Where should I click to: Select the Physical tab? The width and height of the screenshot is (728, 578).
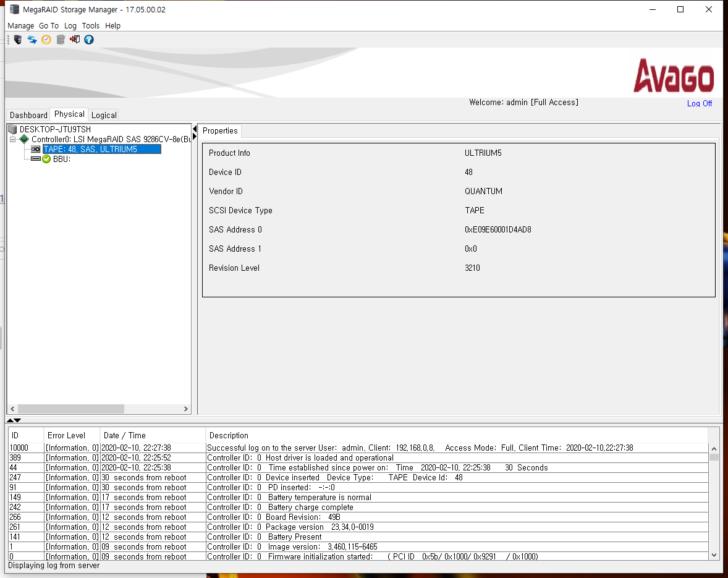click(x=69, y=114)
